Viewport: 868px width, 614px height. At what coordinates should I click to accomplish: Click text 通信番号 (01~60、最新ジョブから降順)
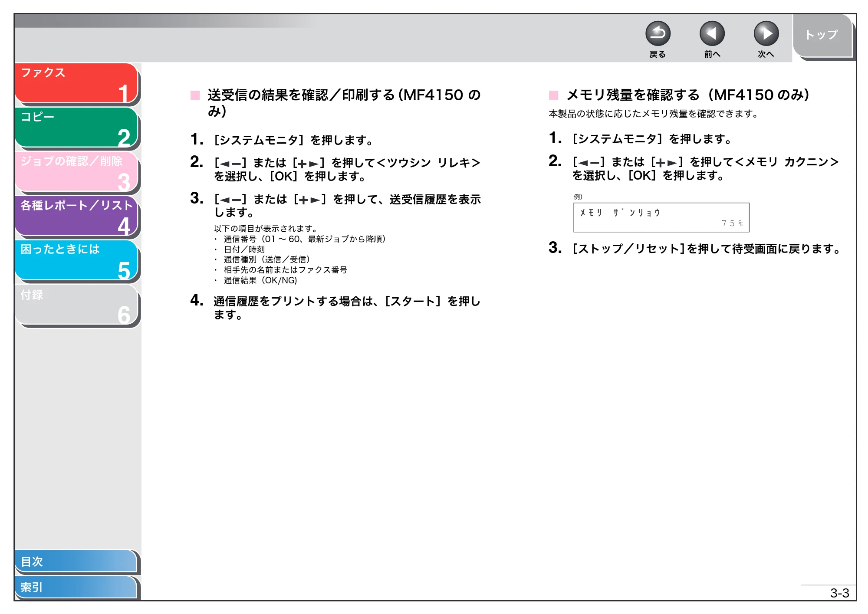click(x=305, y=239)
